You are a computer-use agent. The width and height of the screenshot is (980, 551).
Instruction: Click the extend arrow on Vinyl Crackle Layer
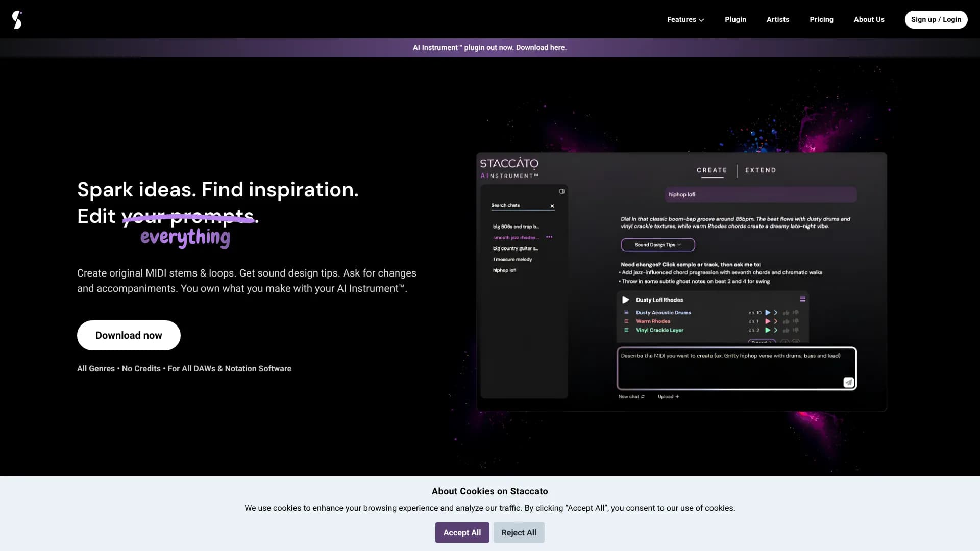pyautogui.click(x=776, y=330)
